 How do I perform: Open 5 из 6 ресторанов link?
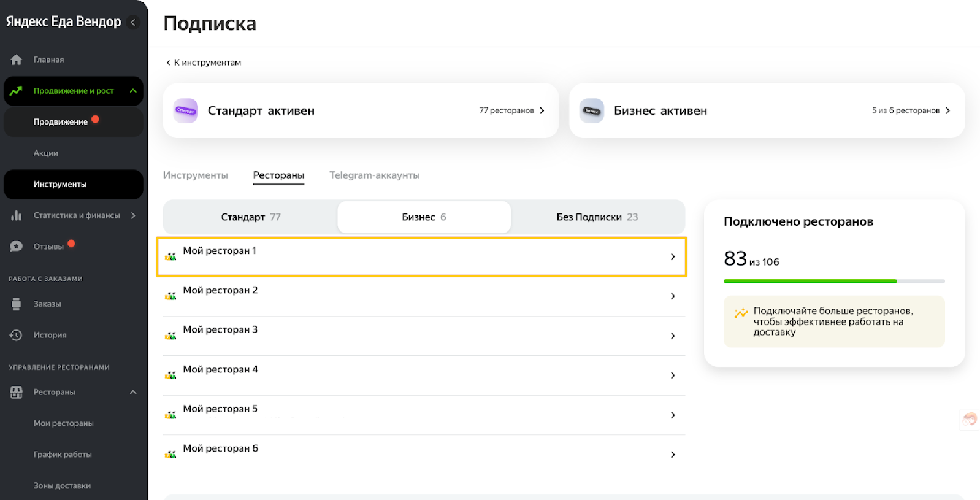[911, 110]
